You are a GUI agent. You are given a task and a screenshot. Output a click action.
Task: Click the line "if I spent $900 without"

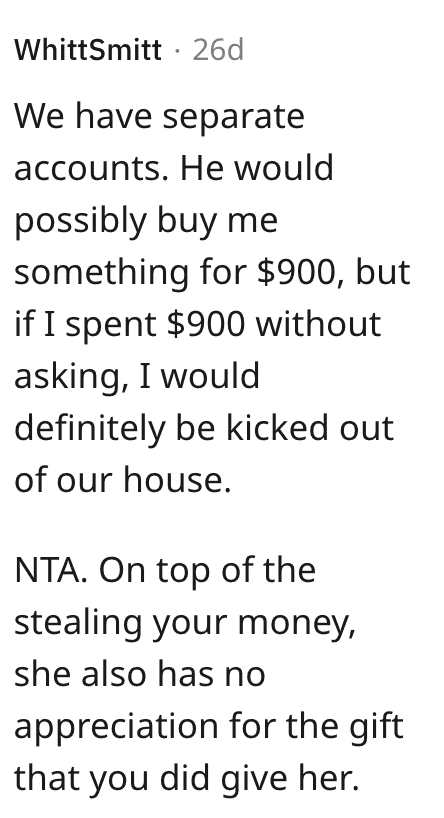(x=198, y=325)
